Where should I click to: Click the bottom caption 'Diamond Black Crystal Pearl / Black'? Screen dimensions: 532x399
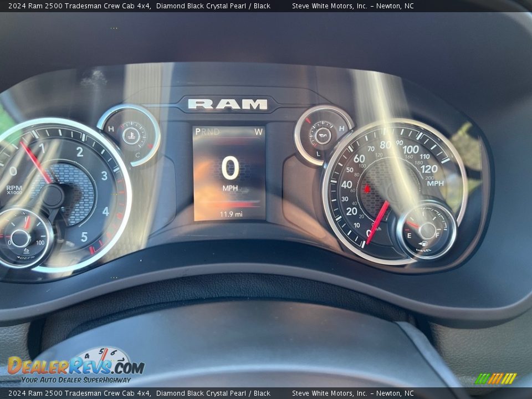coord(213,393)
